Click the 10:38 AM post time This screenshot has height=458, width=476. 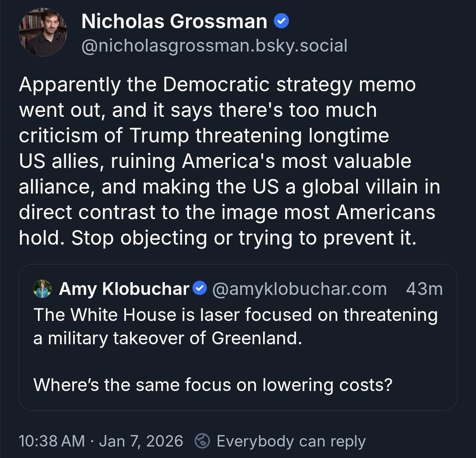click(x=52, y=441)
